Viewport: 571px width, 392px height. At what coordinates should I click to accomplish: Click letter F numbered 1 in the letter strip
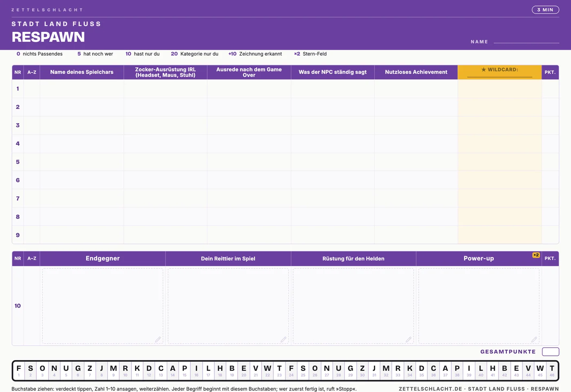tap(19, 370)
